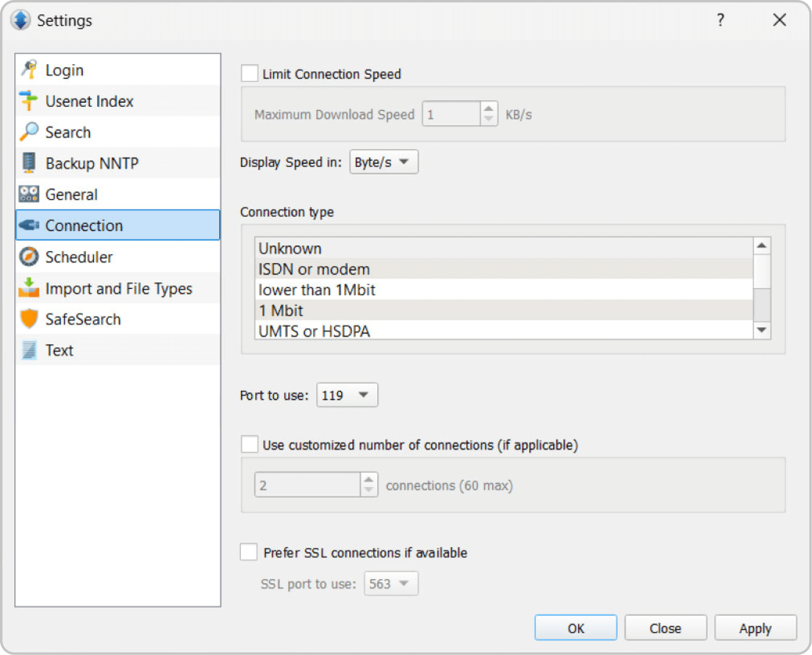Increment the Maximum Download Speed value
812x655 pixels.
(488, 108)
